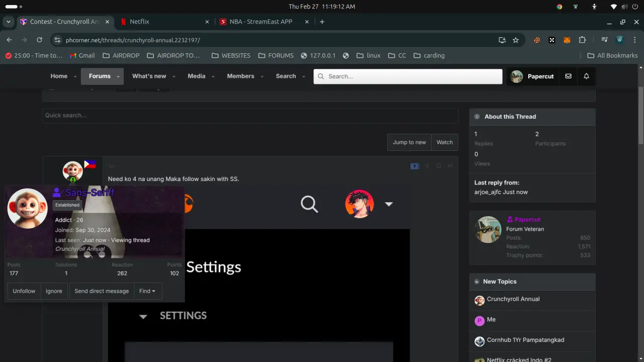Click the Chrome icon in system top bar
This screenshot has height=362, width=644.
tap(559, 7)
